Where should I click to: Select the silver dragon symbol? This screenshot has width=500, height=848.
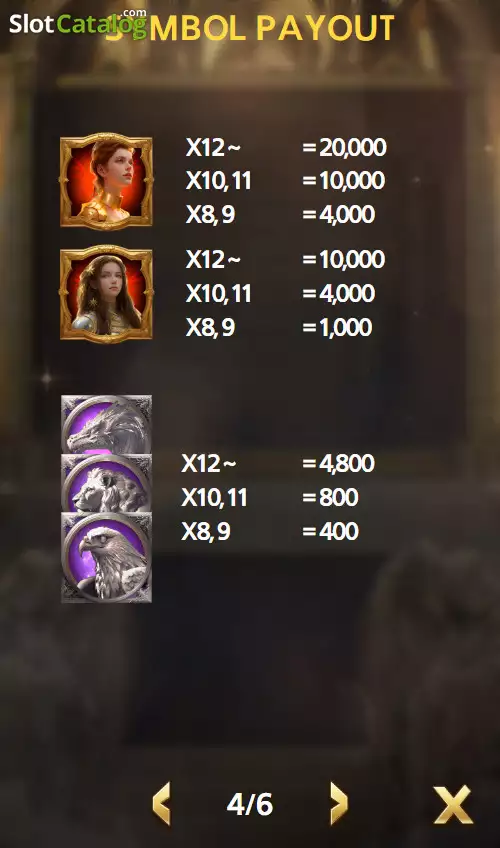click(x=106, y=425)
